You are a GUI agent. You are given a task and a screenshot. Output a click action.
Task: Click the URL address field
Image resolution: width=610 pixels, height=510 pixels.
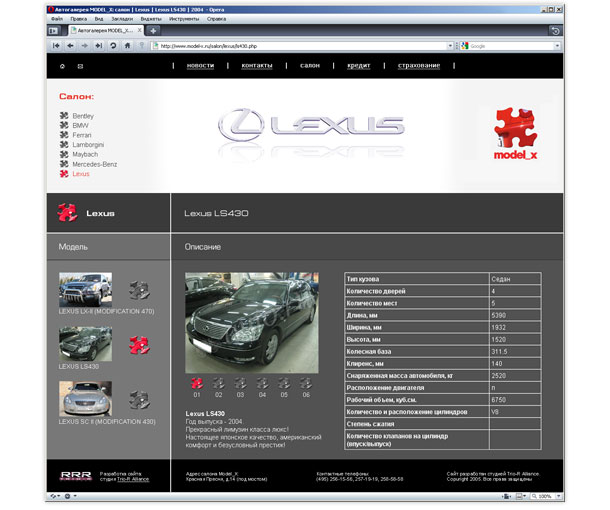point(303,46)
